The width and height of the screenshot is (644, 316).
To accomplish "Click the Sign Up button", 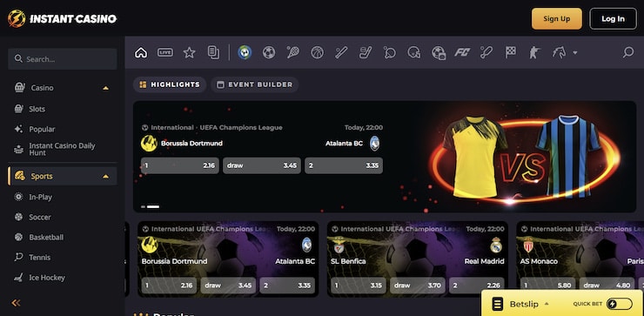I will [556, 18].
